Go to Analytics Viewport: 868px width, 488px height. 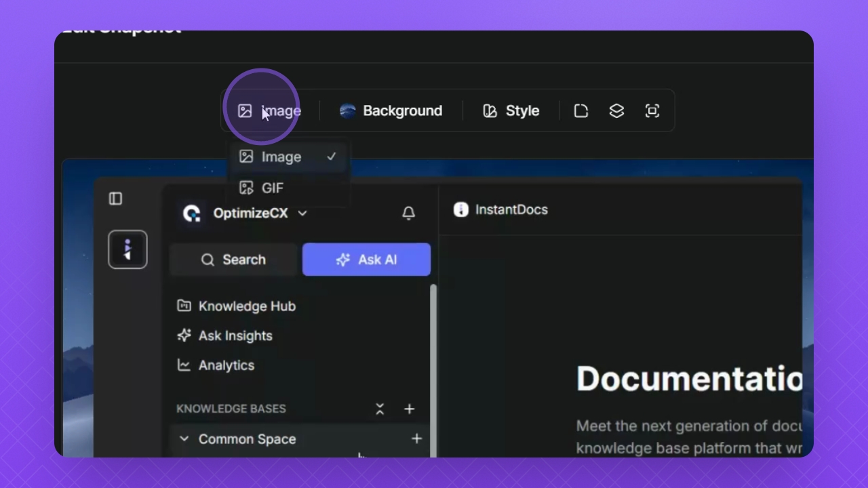[x=226, y=365]
